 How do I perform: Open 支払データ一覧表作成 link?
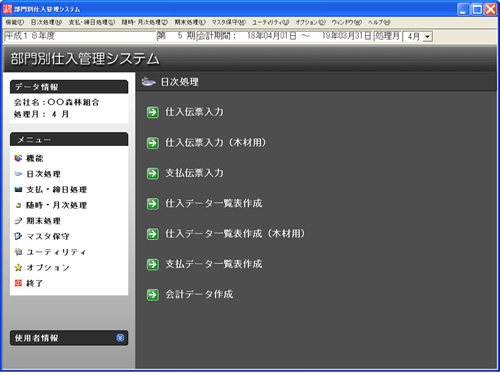point(214,264)
